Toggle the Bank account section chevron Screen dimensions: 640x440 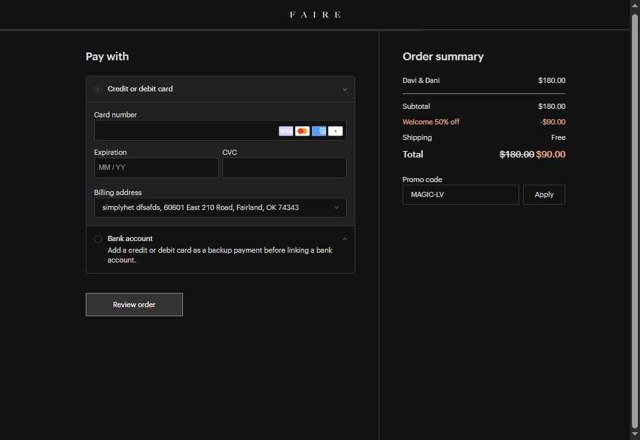pyautogui.click(x=344, y=239)
